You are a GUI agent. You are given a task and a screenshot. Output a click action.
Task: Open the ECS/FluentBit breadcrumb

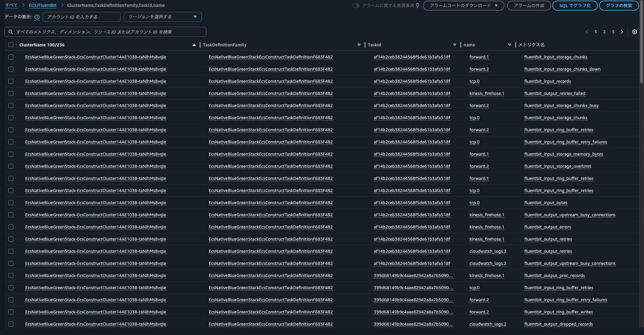(x=42, y=5)
